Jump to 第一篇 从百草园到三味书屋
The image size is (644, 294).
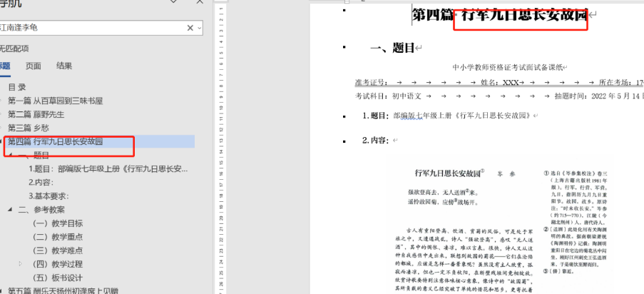pyautogui.click(x=55, y=101)
